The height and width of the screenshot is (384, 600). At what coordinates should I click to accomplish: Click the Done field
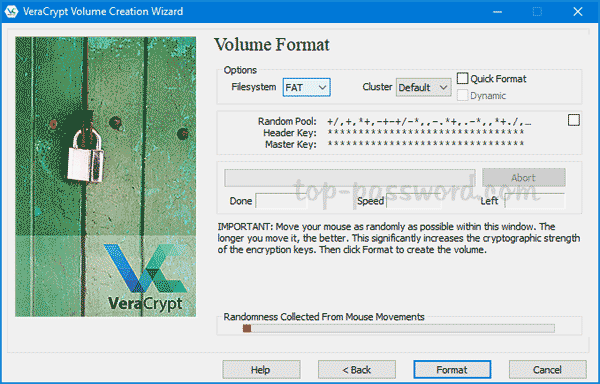(x=281, y=201)
